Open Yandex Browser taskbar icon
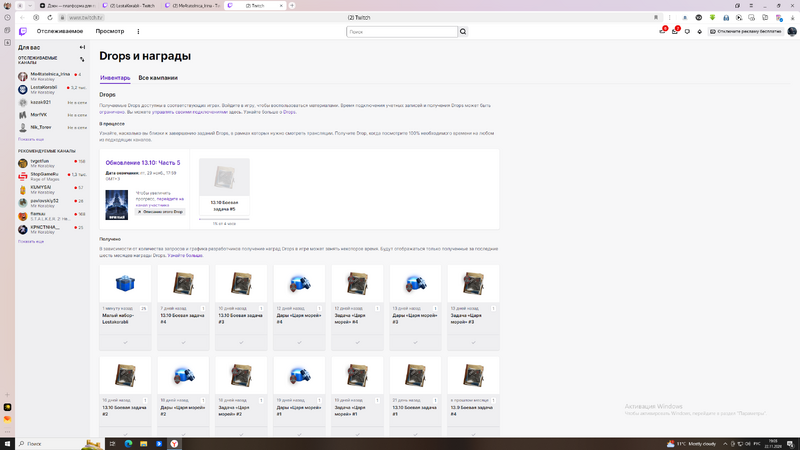The image size is (800, 450). (174, 443)
